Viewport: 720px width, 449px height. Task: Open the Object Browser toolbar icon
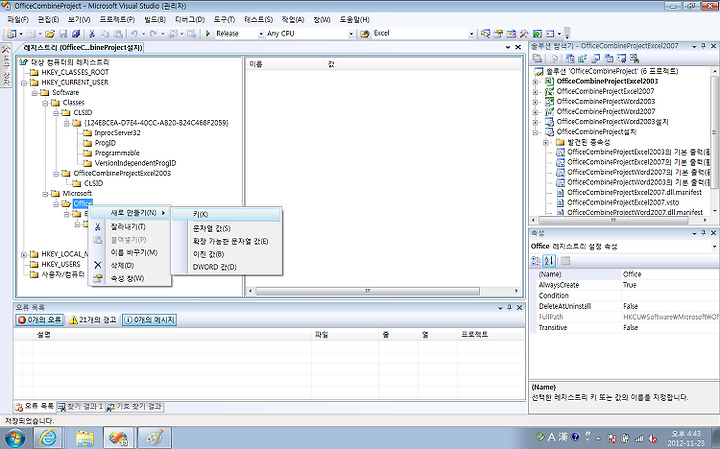[x=511, y=34]
